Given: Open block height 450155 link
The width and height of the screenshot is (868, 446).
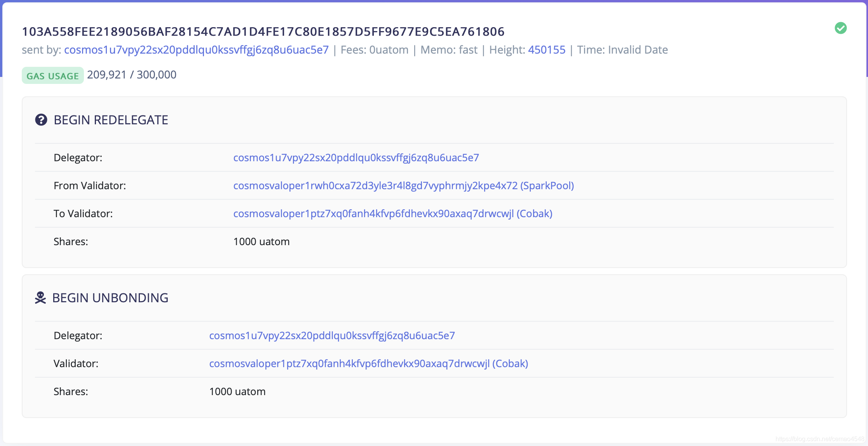Looking at the screenshot, I should pos(546,50).
